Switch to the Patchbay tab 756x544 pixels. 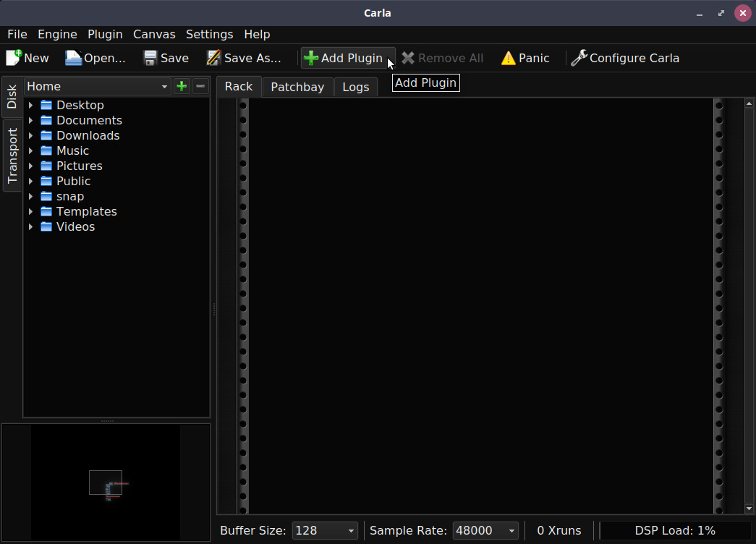coord(297,86)
